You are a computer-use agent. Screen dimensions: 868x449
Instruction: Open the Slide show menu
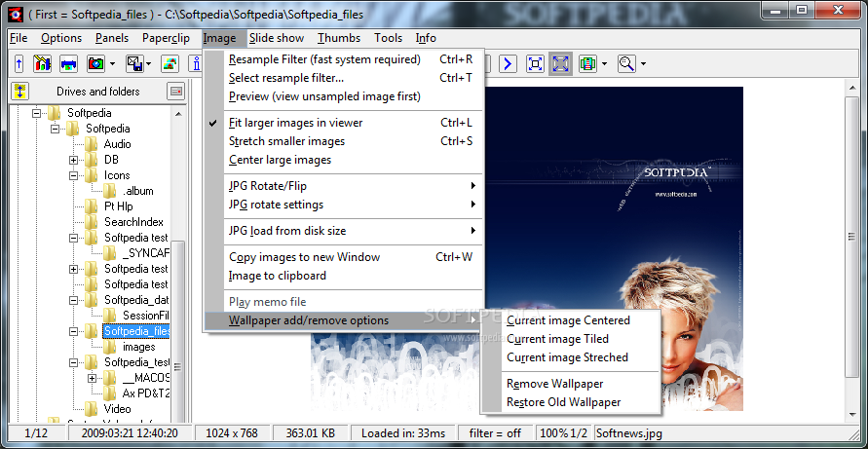(x=277, y=38)
